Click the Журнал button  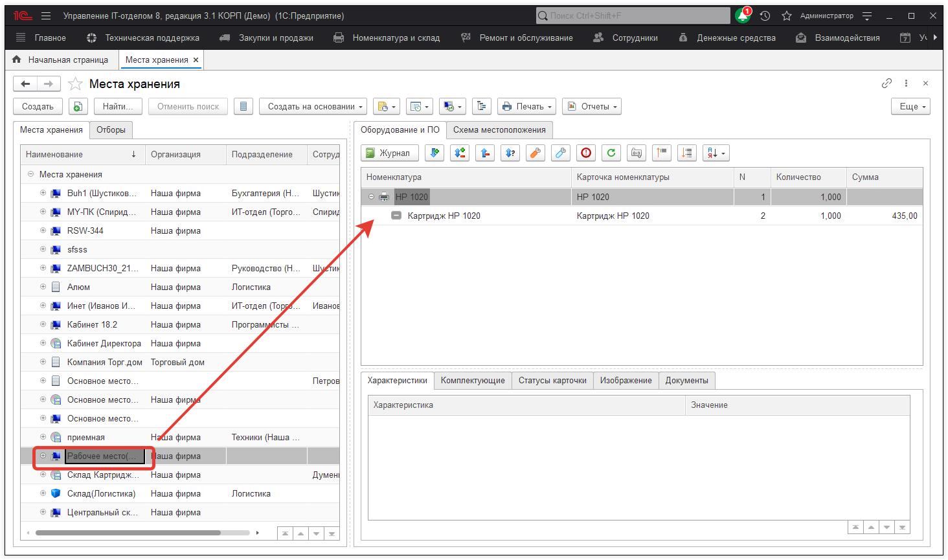(389, 153)
